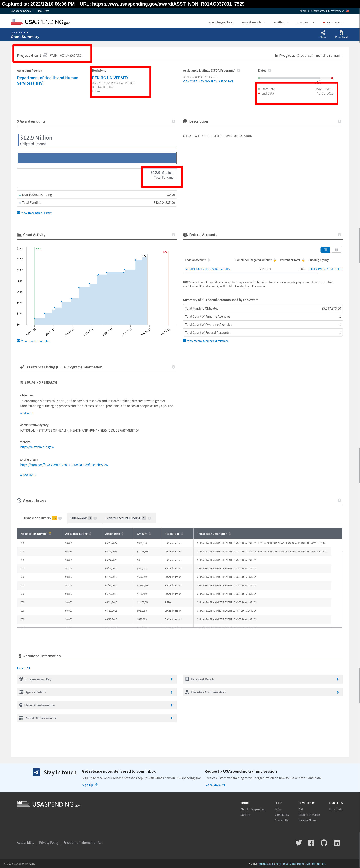Click info icon in CFDA Program Information section
This screenshot has height=868, width=360.
[x=174, y=367]
